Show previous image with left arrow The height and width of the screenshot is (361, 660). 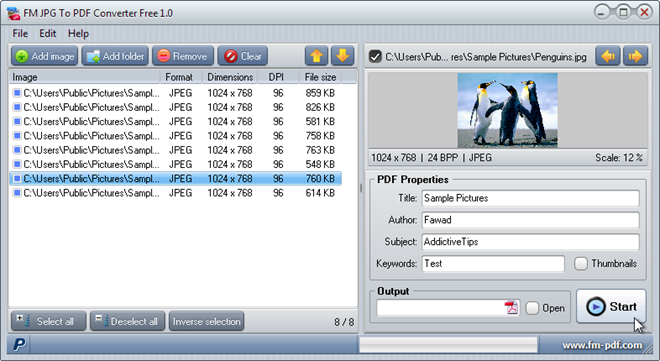coord(608,56)
